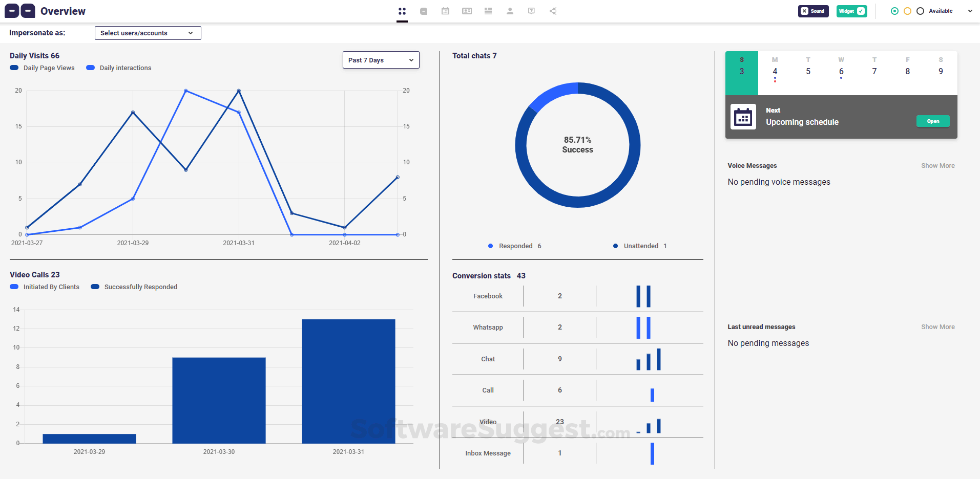Open the Past 7 Days range dropdown
The image size is (980, 479).
click(381, 60)
